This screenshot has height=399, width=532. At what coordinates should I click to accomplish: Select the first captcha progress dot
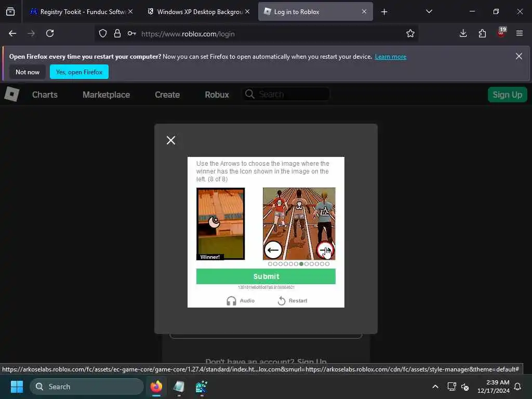click(x=270, y=264)
